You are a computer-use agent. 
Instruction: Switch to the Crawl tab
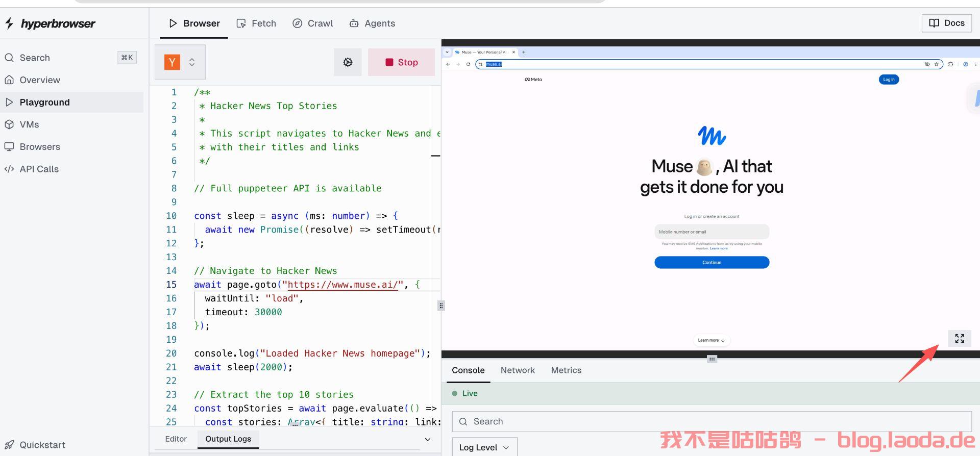click(312, 23)
